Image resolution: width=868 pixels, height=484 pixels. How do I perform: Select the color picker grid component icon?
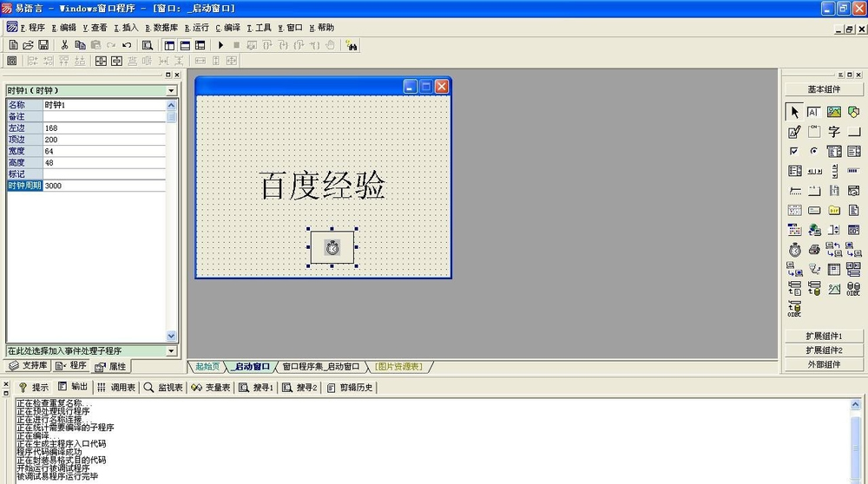(794, 230)
